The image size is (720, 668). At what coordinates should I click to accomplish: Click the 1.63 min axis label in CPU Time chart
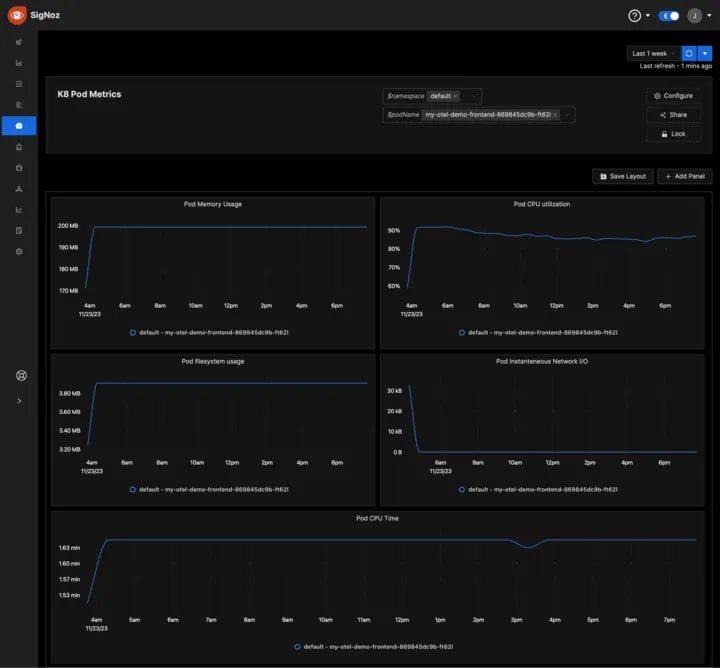coord(69,548)
